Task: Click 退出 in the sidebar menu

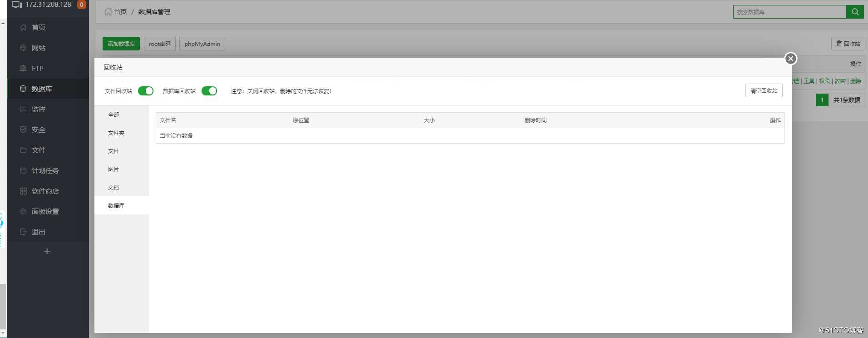Action: tap(48, 232)
